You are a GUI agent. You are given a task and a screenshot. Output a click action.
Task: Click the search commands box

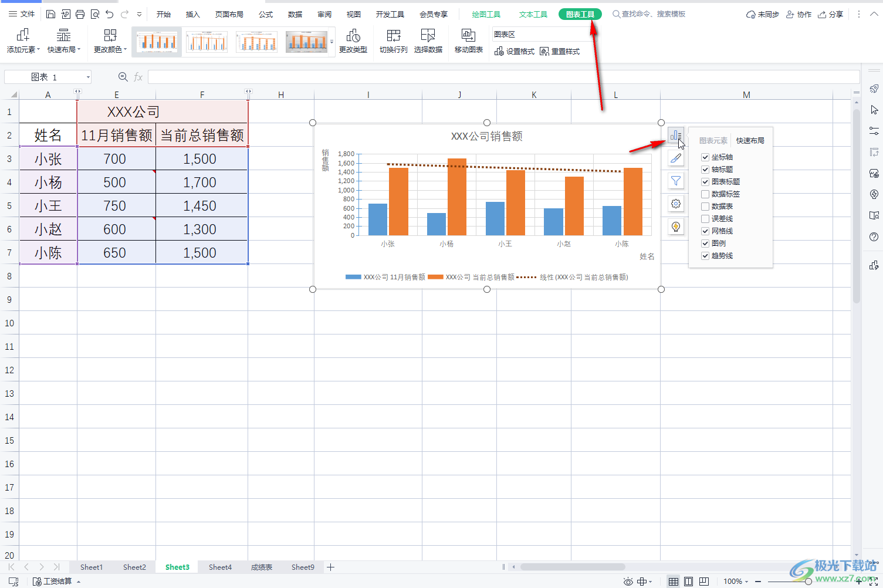coord(649,14)
